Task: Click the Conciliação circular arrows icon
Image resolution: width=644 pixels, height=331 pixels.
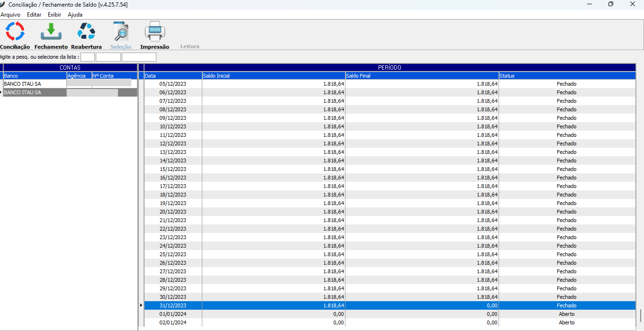Action: [x=15, y=31]
